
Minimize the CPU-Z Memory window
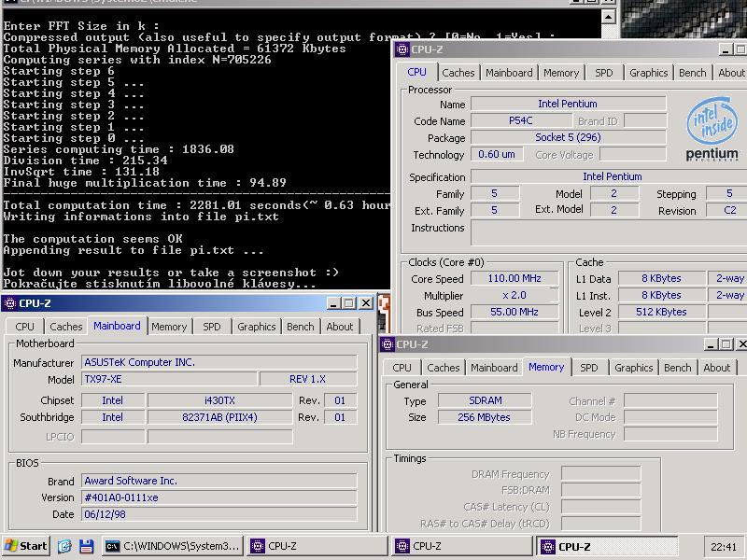point(711,343)
